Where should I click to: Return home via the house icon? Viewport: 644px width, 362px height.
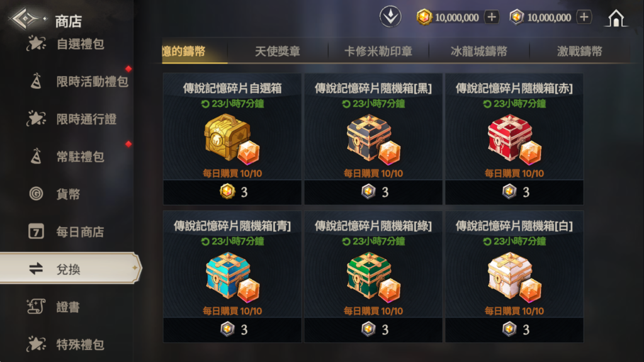point(616,18)
